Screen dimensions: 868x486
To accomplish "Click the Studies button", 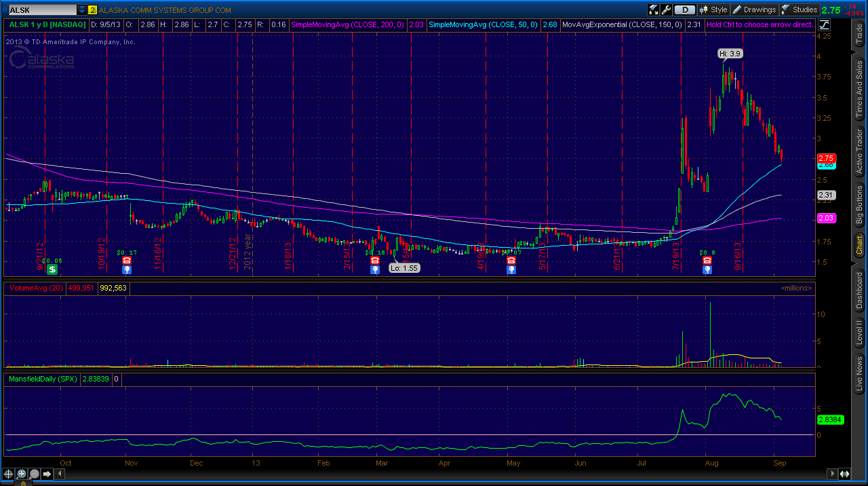I will [800, 10].
